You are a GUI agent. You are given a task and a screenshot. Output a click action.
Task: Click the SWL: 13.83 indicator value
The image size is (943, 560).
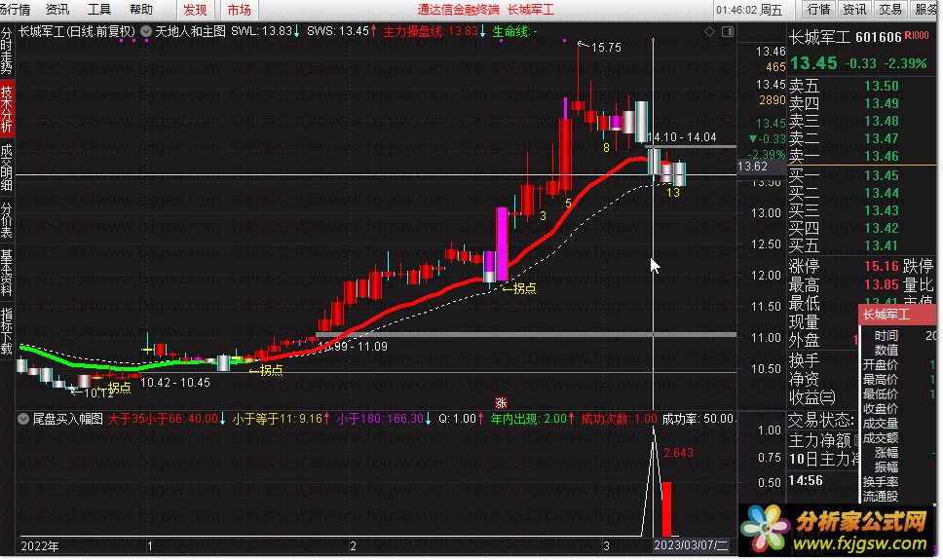click(265, 31)
